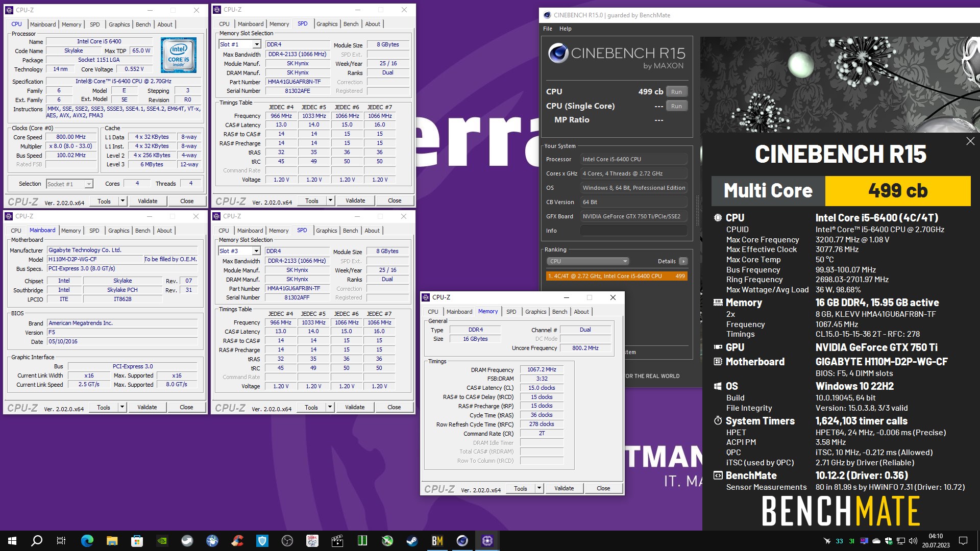
Task: Open About tab in Slot #1 SPD window
Action: tap(373, 24)
